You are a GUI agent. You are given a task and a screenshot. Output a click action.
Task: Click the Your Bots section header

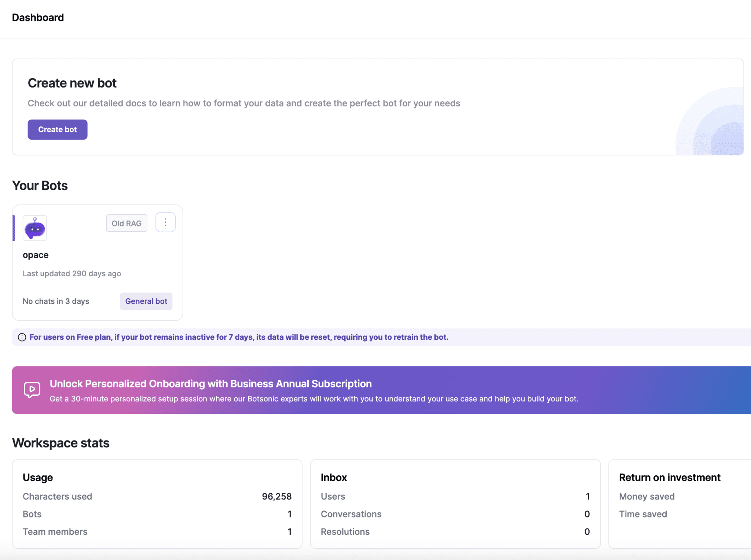[x=40, y=185]
